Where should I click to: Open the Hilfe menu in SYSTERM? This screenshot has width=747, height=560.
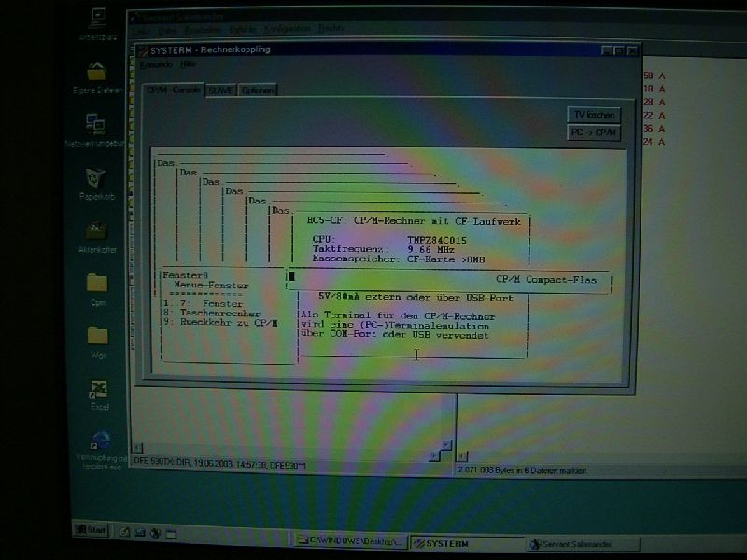(189, 64)
